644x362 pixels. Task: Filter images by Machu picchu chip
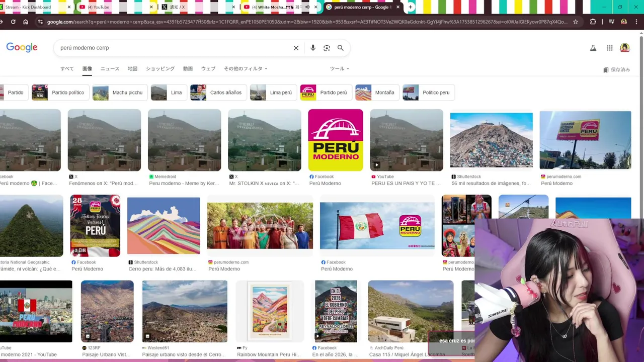pyautogui.click(x=120, y=93)
